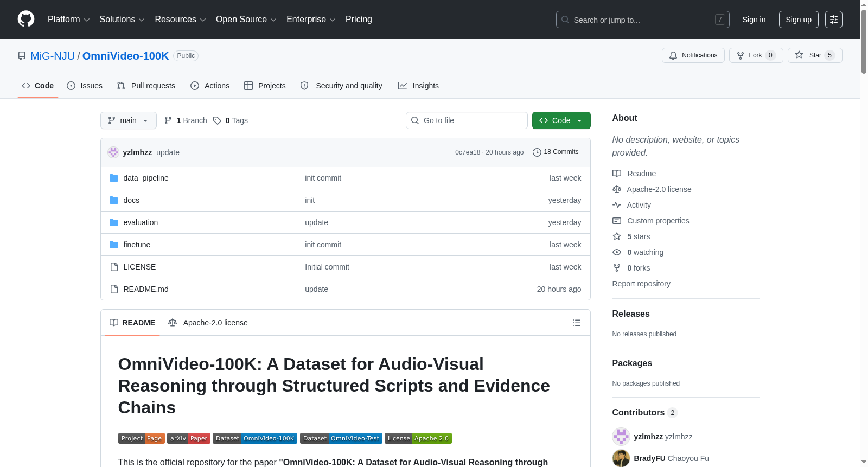Image resolution: width=868 pixels, height=467 pixels.
Task: Switch to the Issues tab
Action: (x=85, y=86)
